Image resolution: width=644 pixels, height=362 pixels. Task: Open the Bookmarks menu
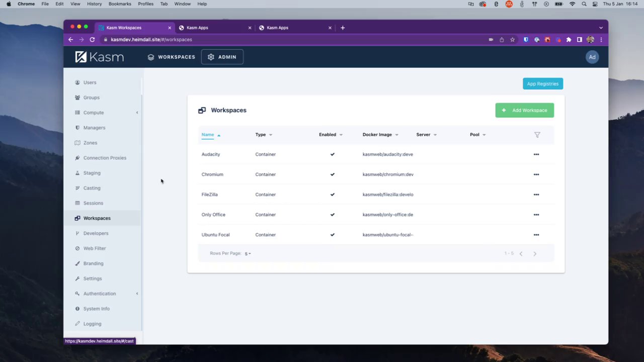click(120, 4)
